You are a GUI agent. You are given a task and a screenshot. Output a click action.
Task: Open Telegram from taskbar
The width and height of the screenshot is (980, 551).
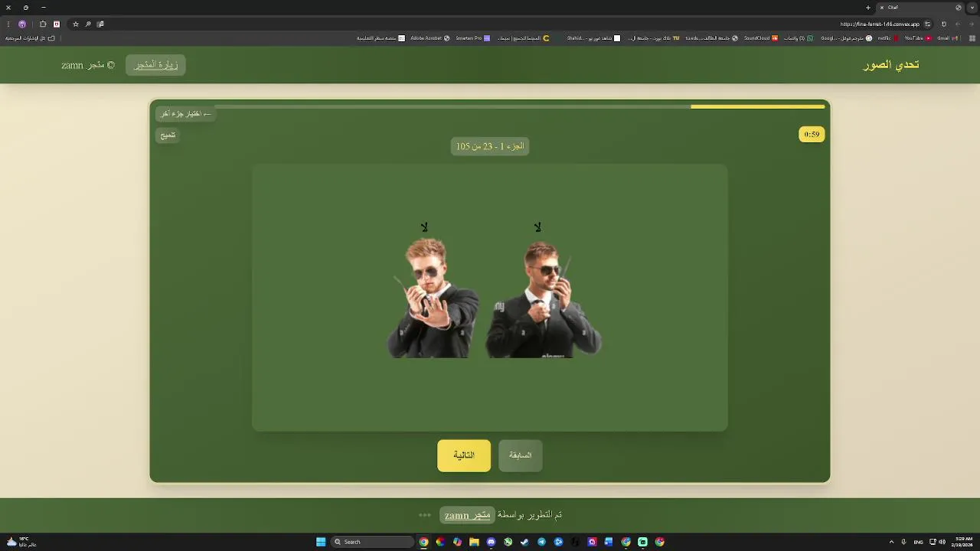pyautogui.click(x=541, y=542)
